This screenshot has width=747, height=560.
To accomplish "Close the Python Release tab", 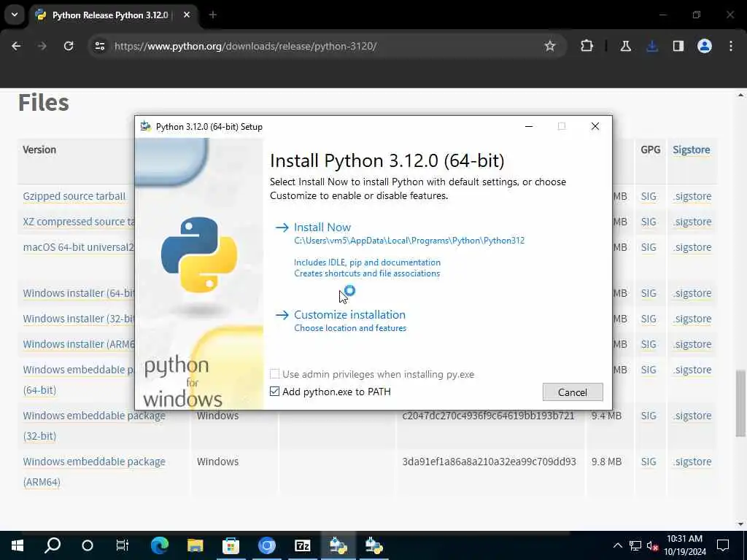I will (x=187, y=15).
